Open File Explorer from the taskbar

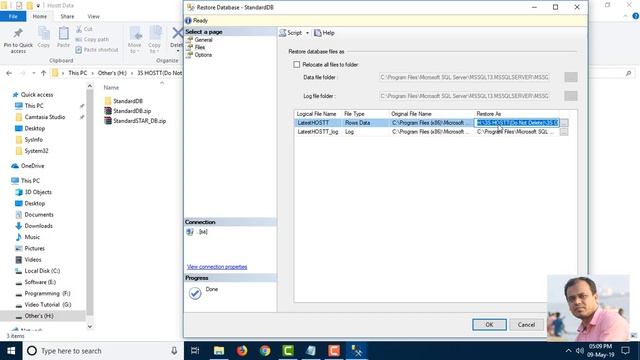(219, 351)
